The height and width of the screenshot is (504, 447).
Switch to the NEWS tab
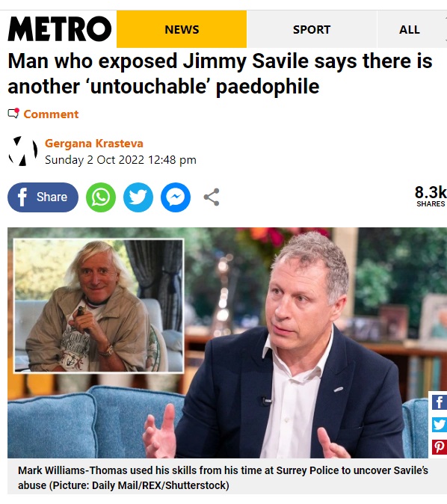click(x=182, y=29)
